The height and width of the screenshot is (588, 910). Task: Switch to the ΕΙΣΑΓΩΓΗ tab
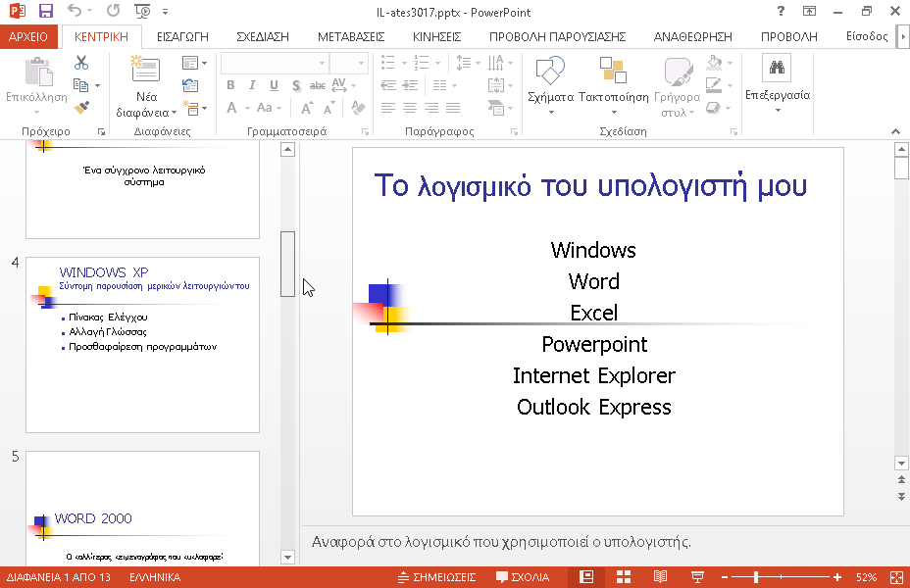tap(182, 36)
